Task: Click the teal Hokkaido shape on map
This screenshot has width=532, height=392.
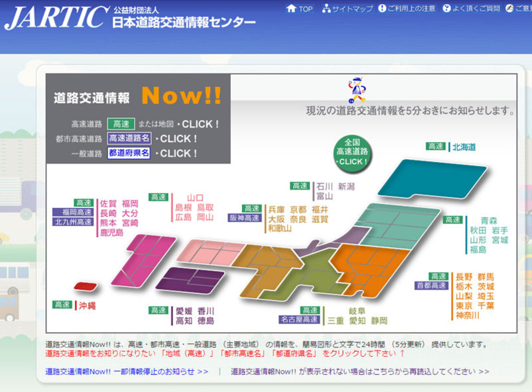Action: [x=432, y=179]
